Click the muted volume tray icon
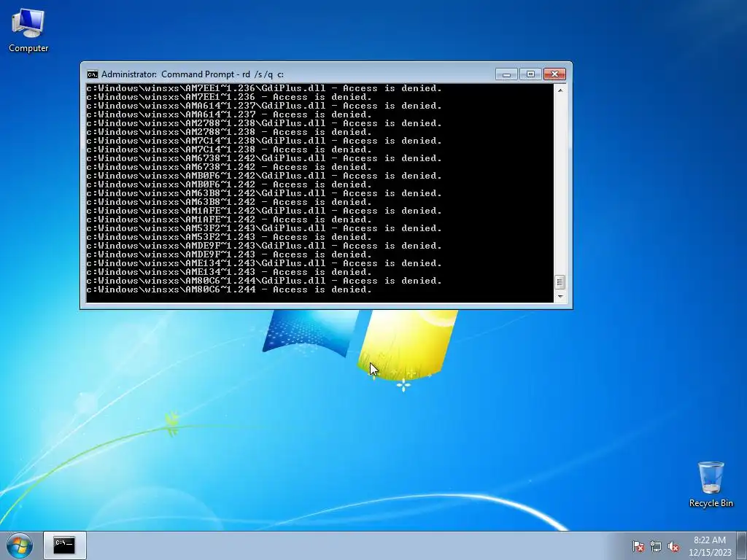Screen dimensions: 747x560 coord(673,546)
